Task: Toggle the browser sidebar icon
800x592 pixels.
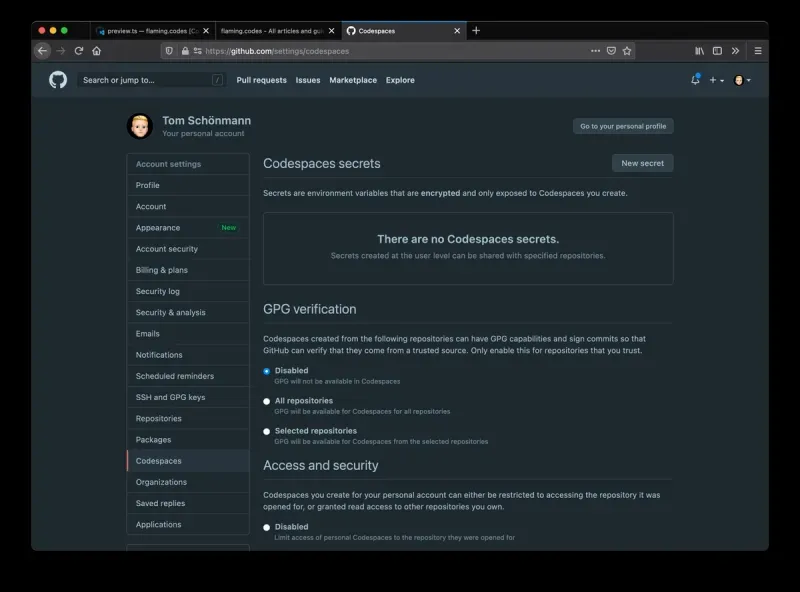Action: (717, 51)
